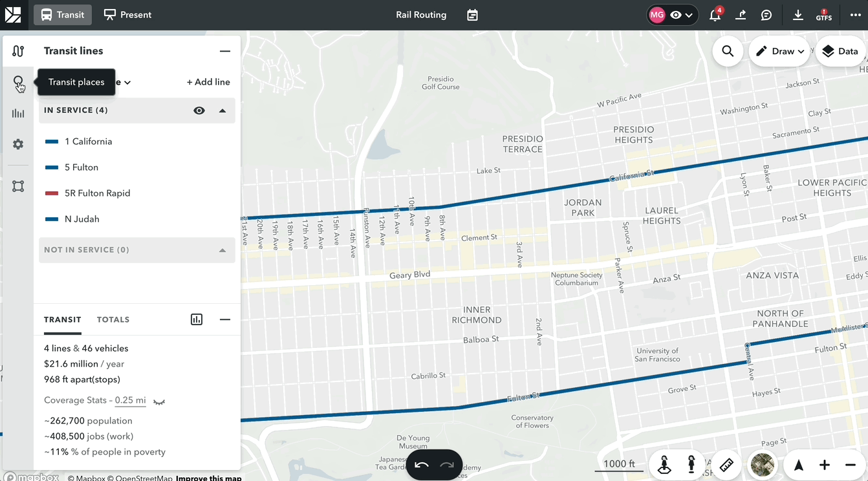Image resolution: width=868 pixels, height=481 pixels.
Task: Open notifications bell with badge
Action: 715,15
